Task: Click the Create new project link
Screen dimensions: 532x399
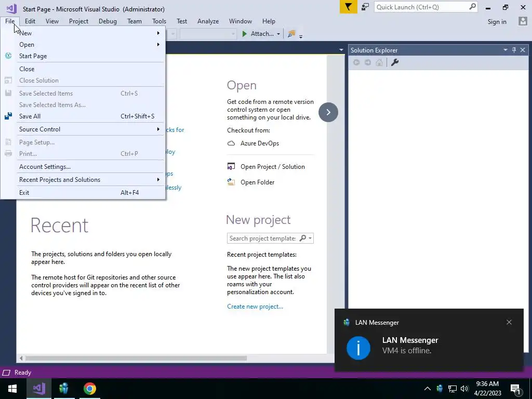Action: [255, 307]
